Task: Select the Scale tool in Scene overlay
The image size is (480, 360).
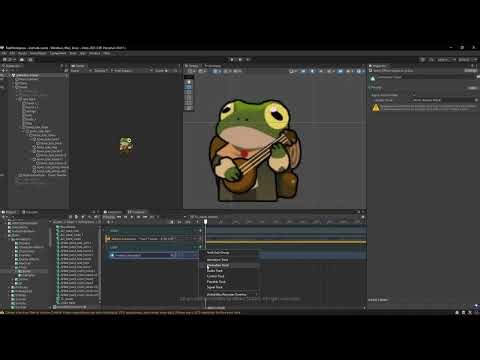Action: (189, 98)
